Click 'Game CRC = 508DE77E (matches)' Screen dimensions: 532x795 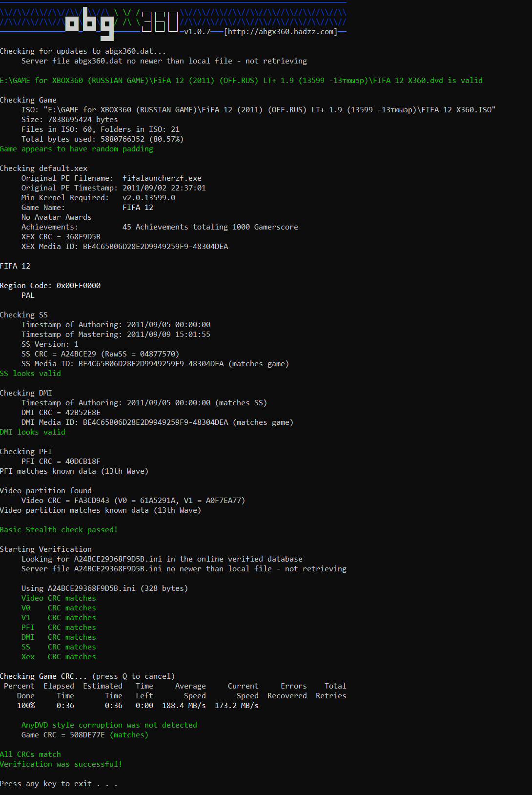pos(85,735)
